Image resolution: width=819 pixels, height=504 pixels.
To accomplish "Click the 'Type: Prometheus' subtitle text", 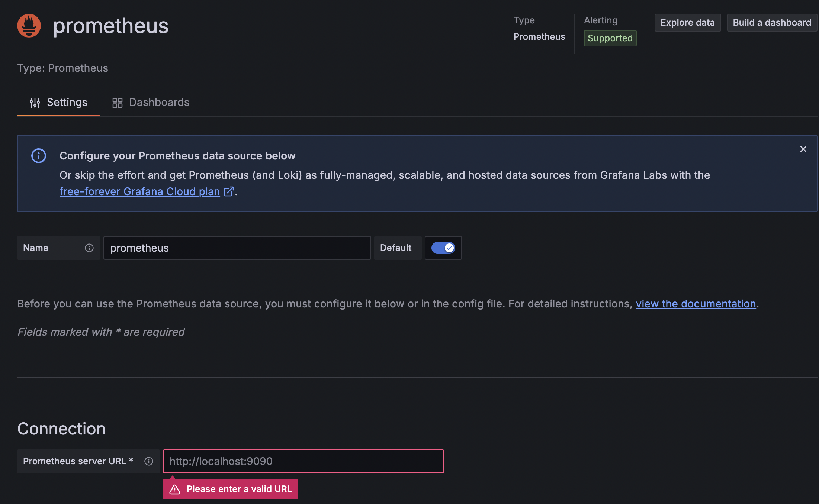I will [63, 68].
